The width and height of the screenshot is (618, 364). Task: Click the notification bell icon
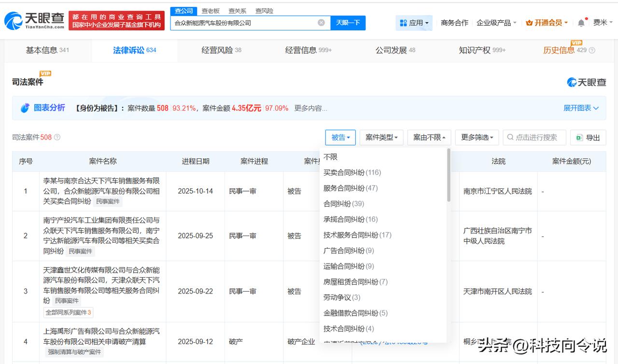pyautogui.click(x=581, y=23)
